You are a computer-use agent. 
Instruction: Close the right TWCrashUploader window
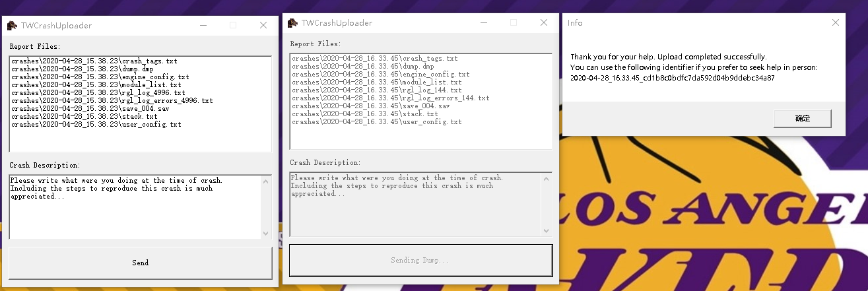544,22
